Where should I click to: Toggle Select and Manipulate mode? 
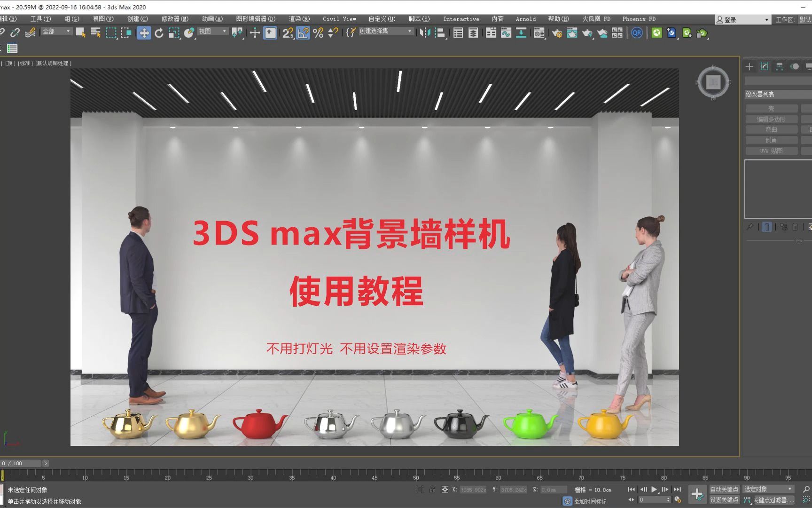[255, 32]
